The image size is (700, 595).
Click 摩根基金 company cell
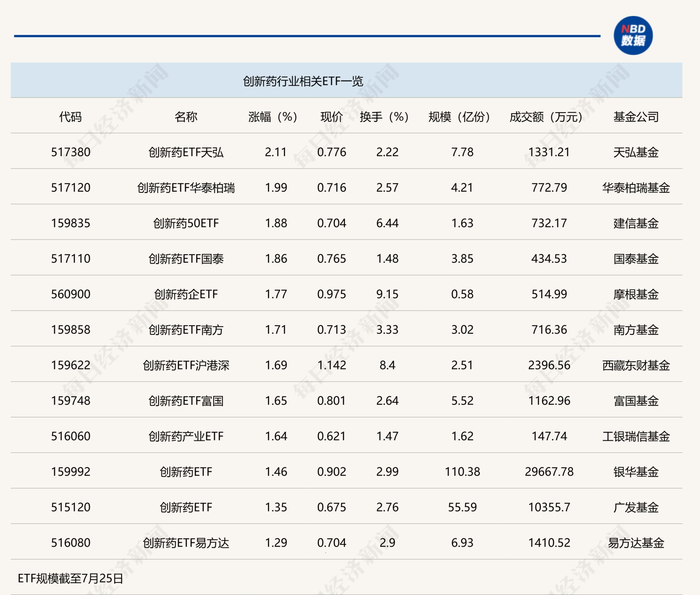tap(636, 294)
